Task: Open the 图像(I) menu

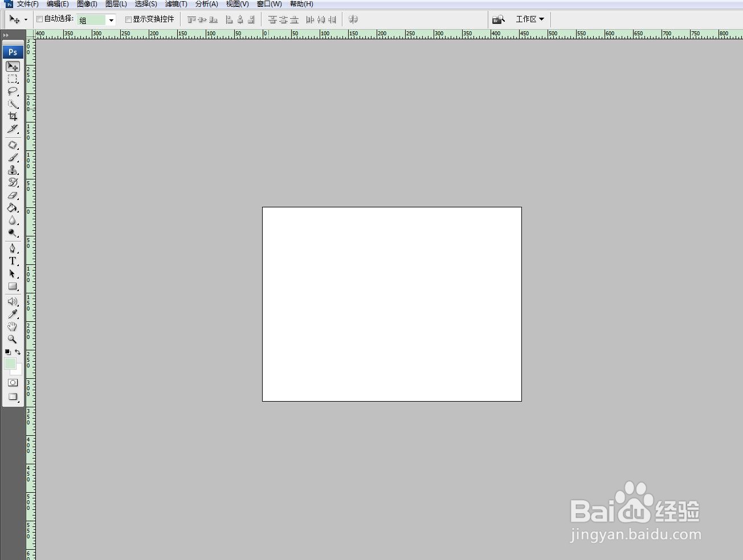Action: coord(87,4)
